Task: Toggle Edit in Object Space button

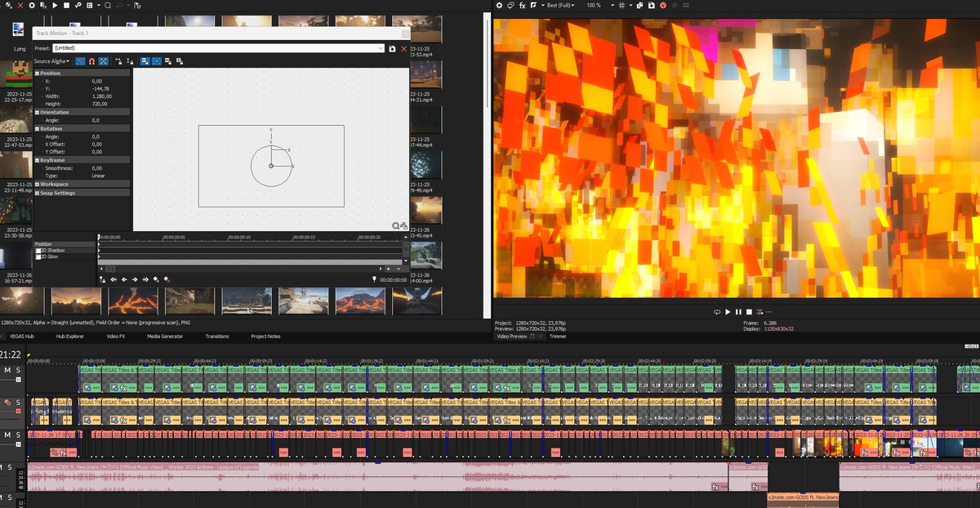Action: (x=104, y=61)
